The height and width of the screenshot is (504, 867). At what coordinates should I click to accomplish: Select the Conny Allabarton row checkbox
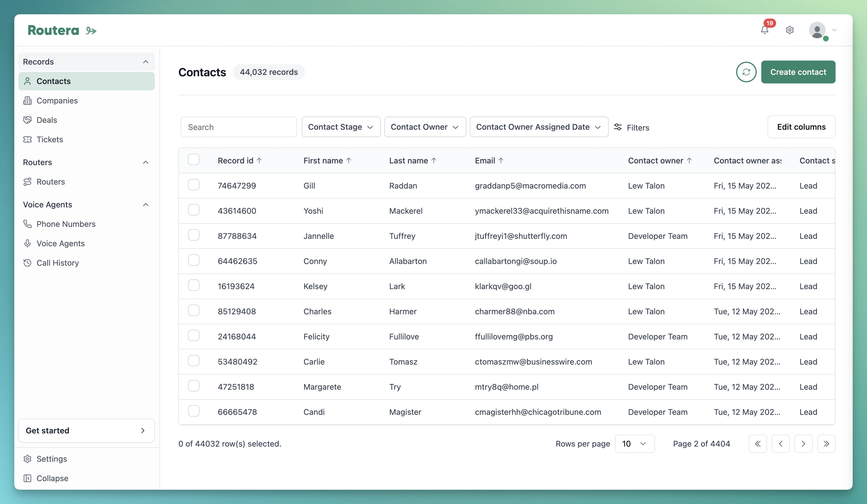click(194, 260)
